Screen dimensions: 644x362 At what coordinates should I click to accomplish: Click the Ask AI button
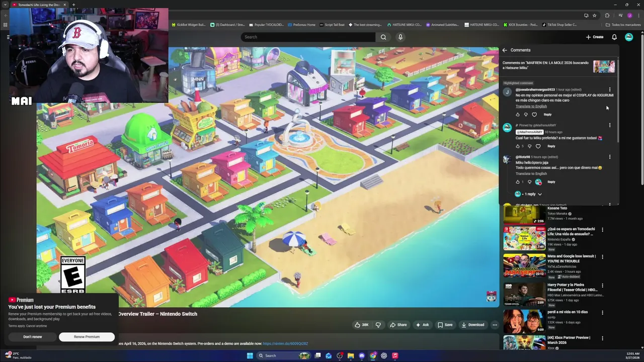pyautogui.click(x=422, y=325)
